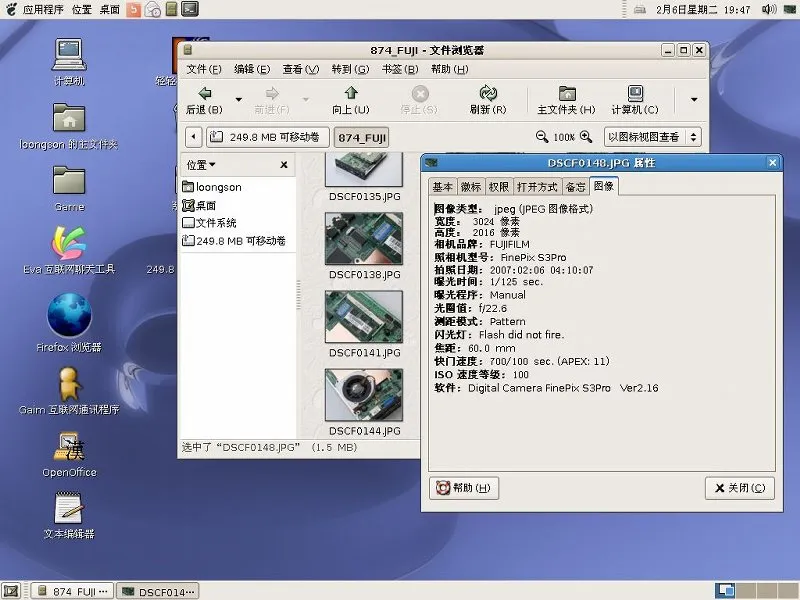Open the 位置 top panel menu
This screenshot has width=800, height=600.
click(82, 9)
